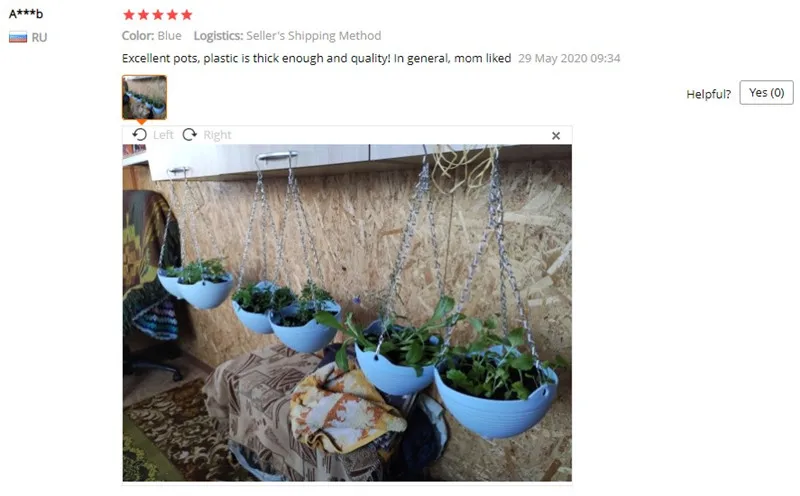Click the first red rating star
The image size is (800, 496).
[x=129, y=15]
